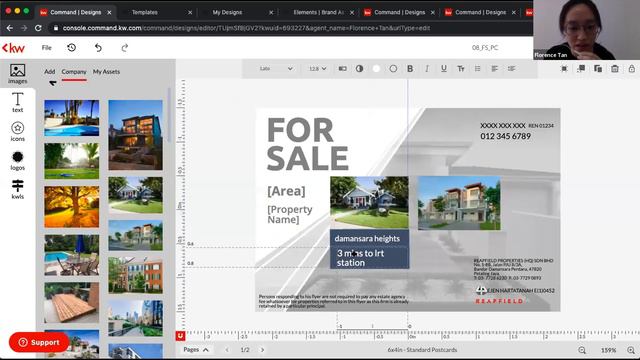Select the wooden deck thumbnail
This screenshot has height=360, width=640.
71,302
